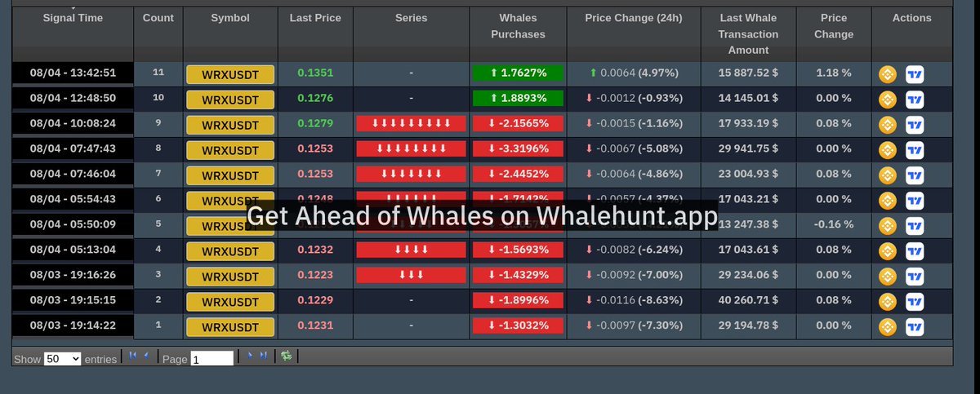This screenshot has width=980, height=394.
Task: Open Binance icon for 08/04 07:47:43 row
Action: pyautogui.click(x=888, y=151)
